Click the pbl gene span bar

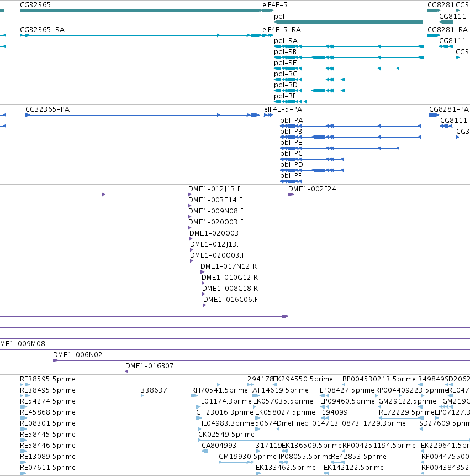[x=348, y=22]
